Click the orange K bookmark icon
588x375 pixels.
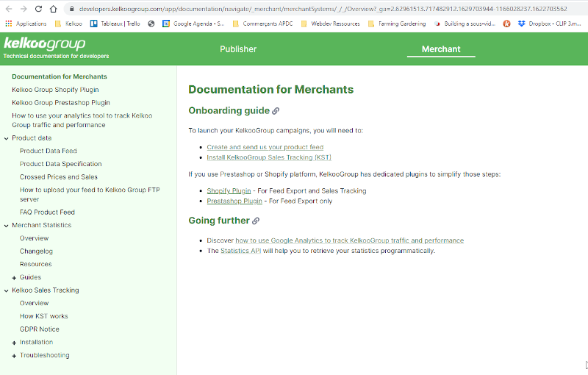[506, 24]
